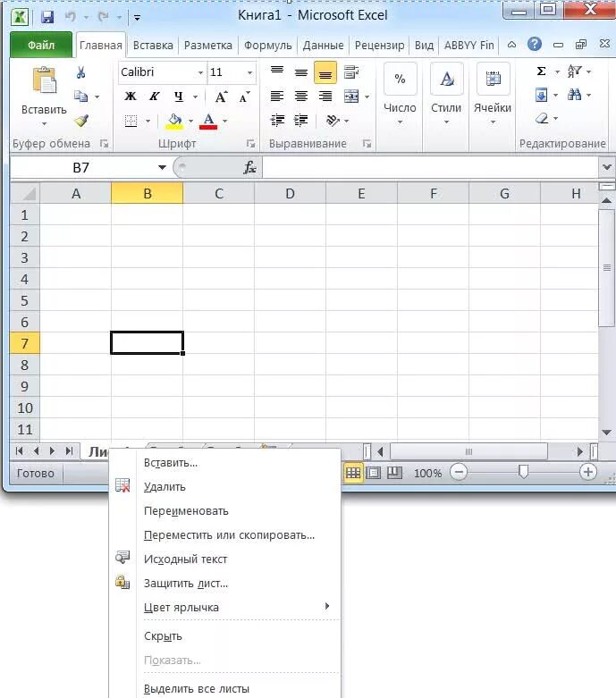Toggle middle vertical alignment
616x698 pixels.
(301, 72)
